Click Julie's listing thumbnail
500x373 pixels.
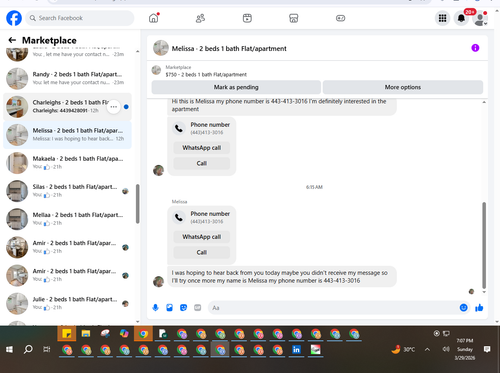tap(17, 304)
